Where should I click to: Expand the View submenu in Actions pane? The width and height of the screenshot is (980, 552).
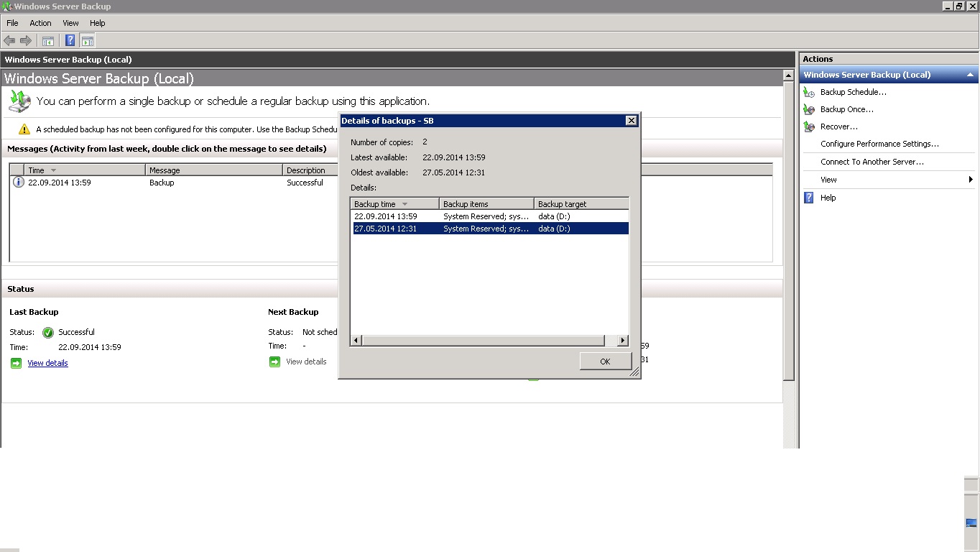point(888,180)
